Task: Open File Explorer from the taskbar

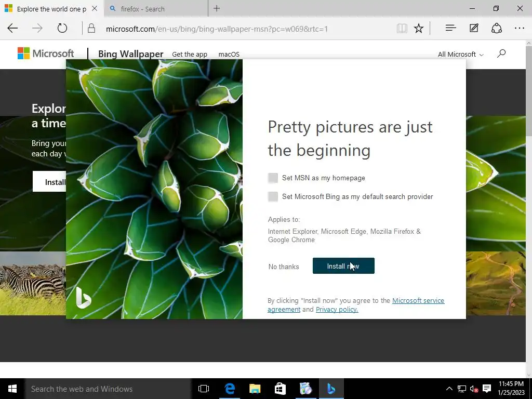Action: pos(255,389)
